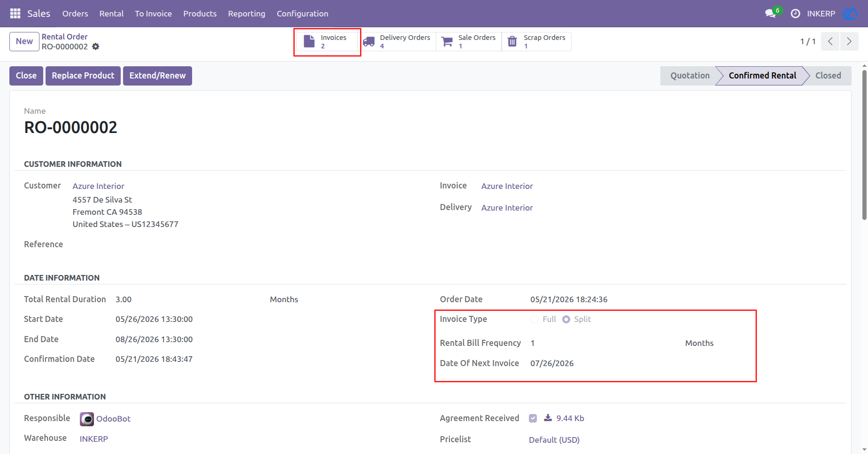This screenshot has width=868, height=454.
Task: Select the Confirmed Rental status stage
Action: click(762, 76)
